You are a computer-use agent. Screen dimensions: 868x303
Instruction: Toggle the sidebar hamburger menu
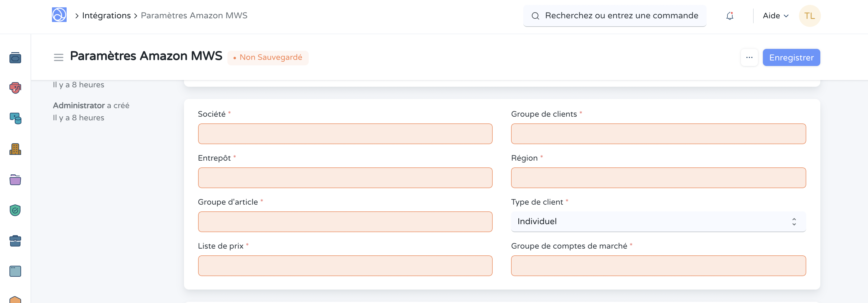pyautogui.click(x=59, y=57)
